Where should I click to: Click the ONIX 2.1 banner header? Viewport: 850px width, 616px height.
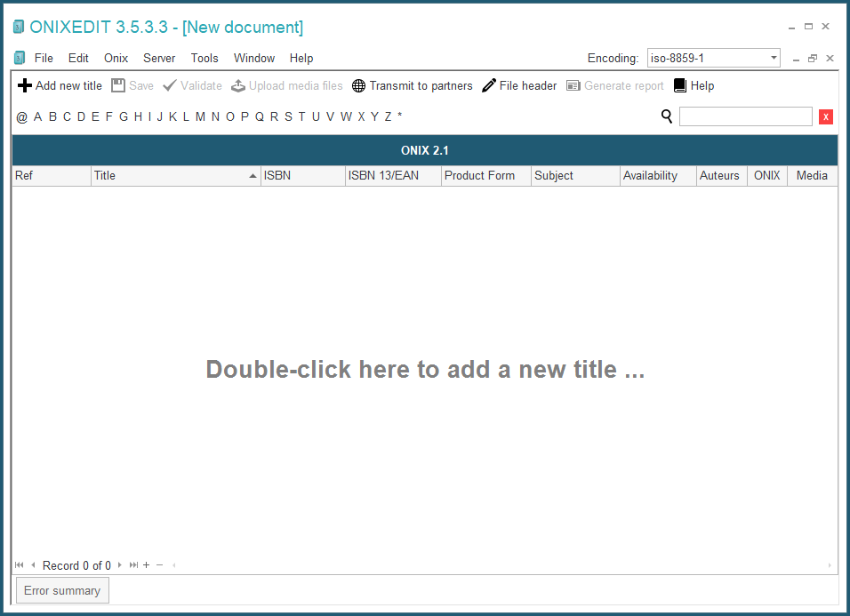point(425,150)
